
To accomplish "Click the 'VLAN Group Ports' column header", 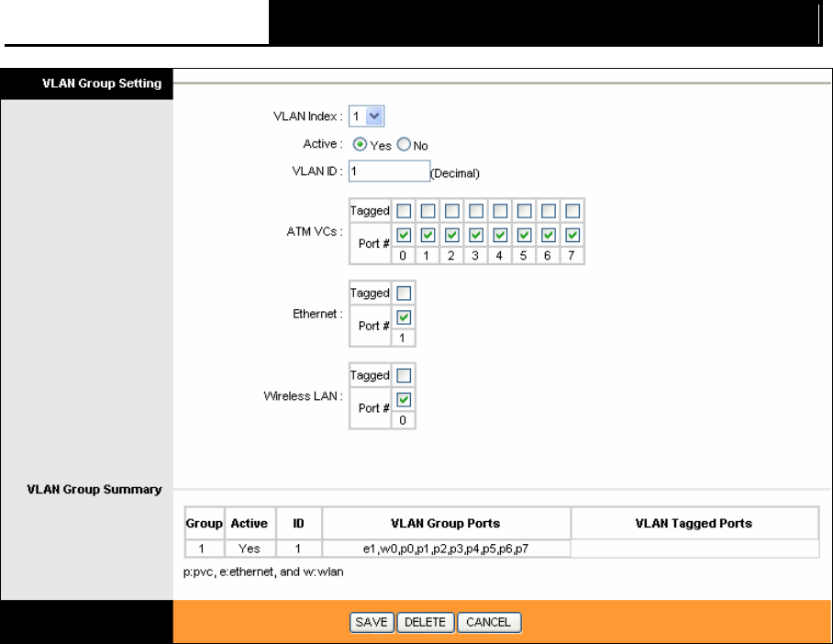I will 446,524.
